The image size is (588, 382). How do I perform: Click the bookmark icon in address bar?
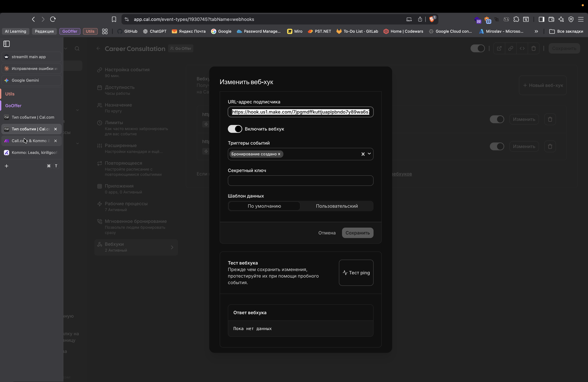pyautogui.click(x=114, y=19)
